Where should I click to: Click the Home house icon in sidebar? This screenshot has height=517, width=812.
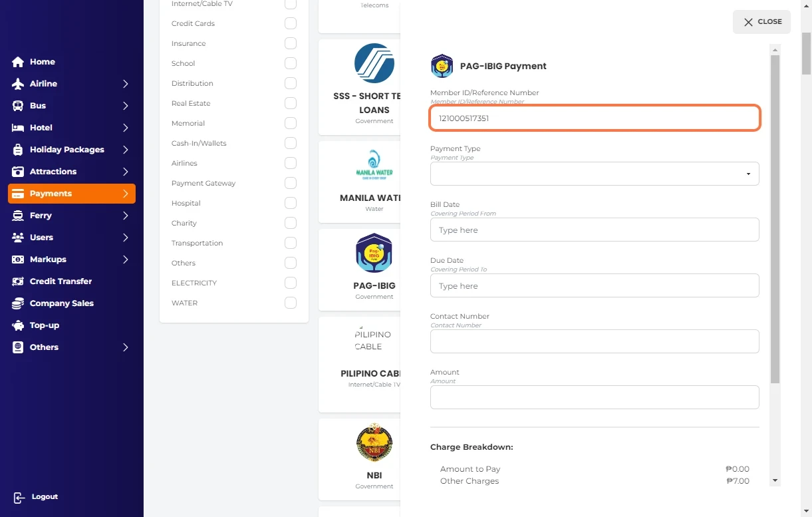pos(18,62)
